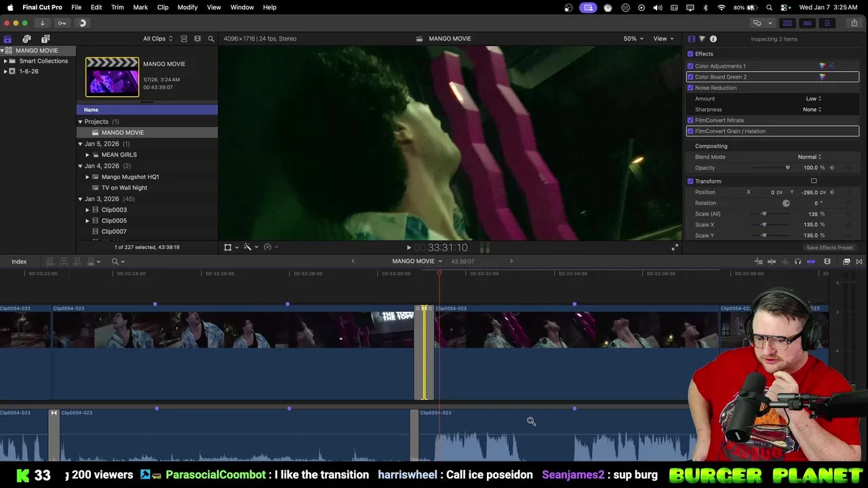Screen dimensions: 868x488
Task: Change Sharpness None dropdown
Action: click(x=812, y=109)
